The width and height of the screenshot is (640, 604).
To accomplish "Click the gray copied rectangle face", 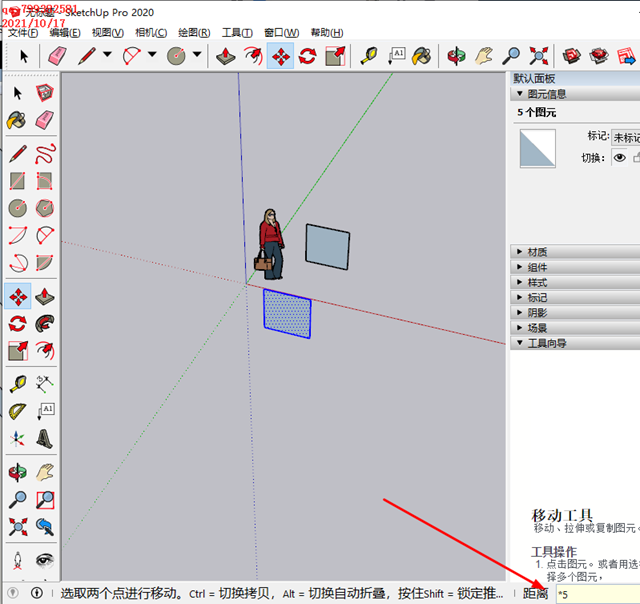I will [328, 247].
